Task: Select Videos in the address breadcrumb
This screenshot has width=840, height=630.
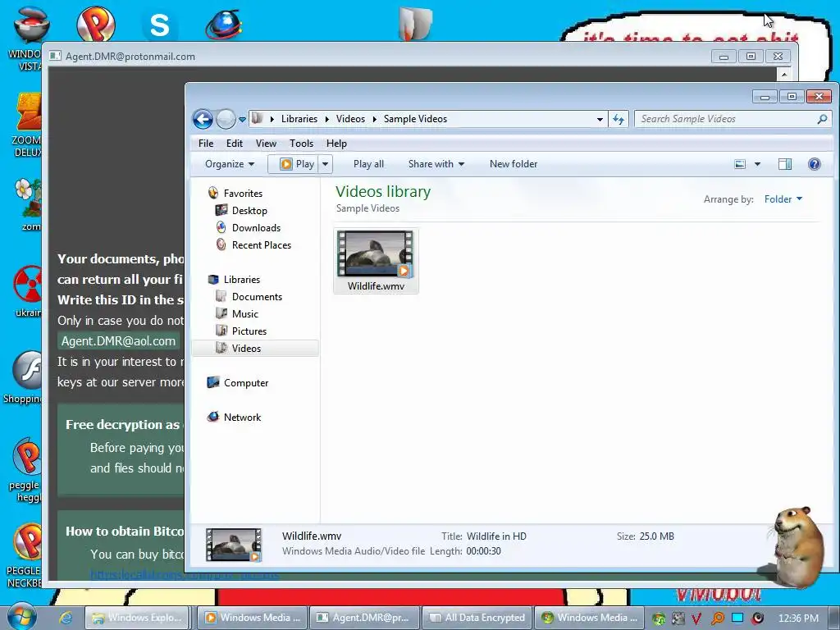Action: coord(350,119)
